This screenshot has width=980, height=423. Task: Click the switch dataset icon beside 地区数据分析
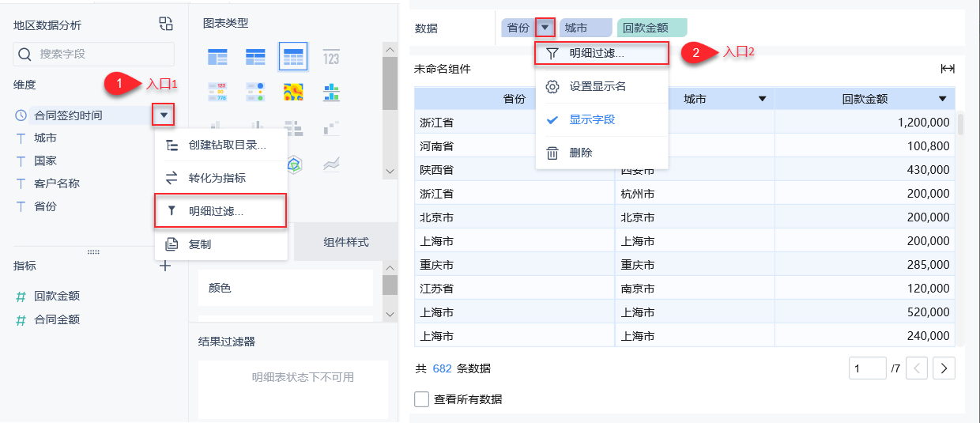point(165,24)
